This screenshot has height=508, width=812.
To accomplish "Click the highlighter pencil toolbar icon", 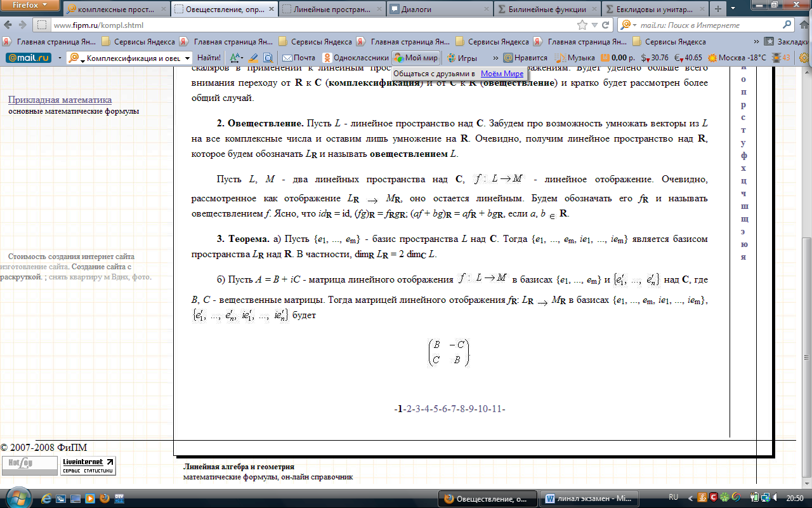I will [x=253, y=58].
